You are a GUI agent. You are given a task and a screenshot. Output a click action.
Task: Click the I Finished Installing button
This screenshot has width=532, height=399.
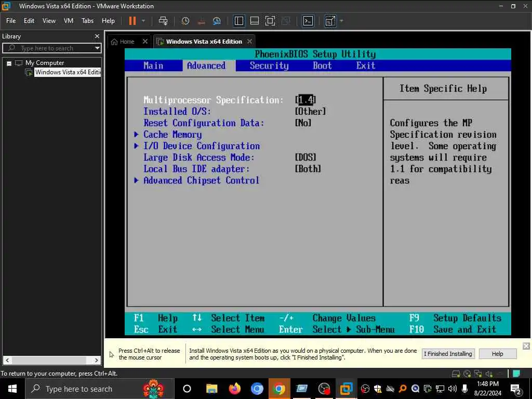(x=448, y=353)
